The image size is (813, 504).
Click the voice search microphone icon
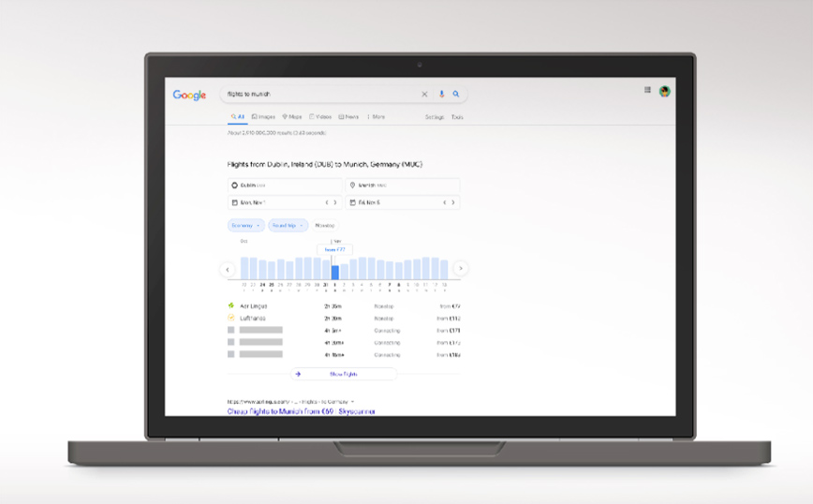(442, 95)
